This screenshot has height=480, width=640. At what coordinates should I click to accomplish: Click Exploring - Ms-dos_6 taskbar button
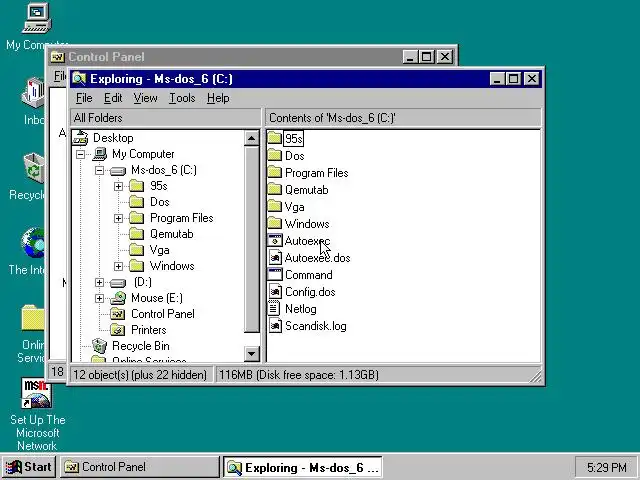coord(302,467)
